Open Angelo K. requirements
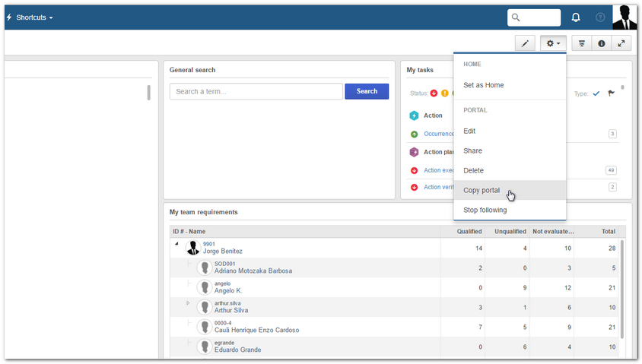642x364 pixels. coord(228,290)
